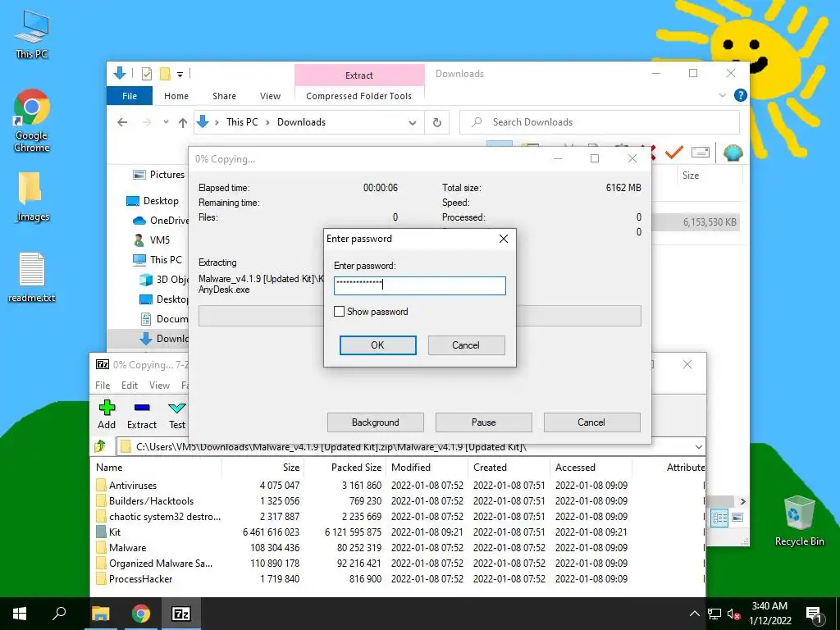840x630 pixels.
Task: Close the Enter password dialog with X
Action: (x=504, y=239)
